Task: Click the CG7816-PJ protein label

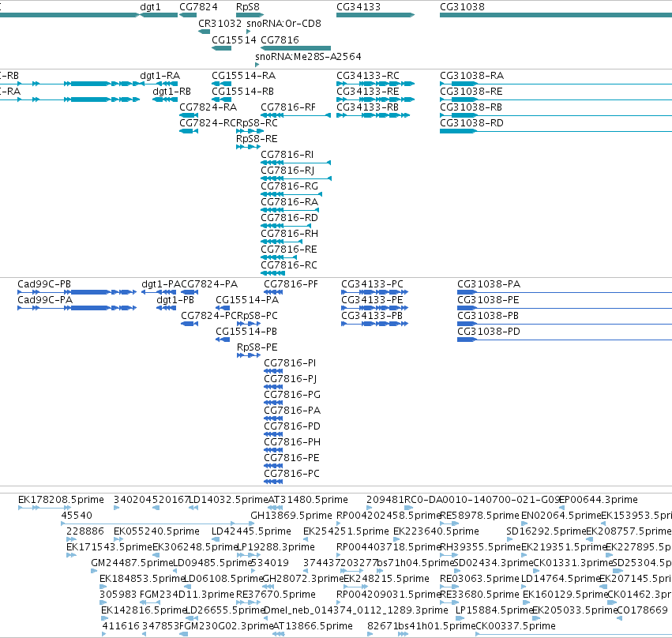Action: coord(291,379)
